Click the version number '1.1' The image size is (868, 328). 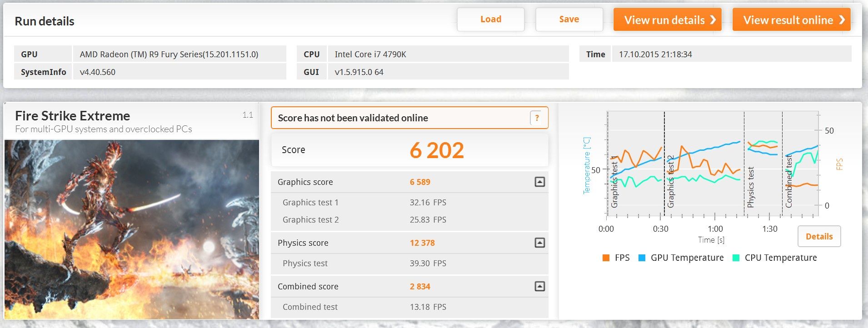(248, 115)
